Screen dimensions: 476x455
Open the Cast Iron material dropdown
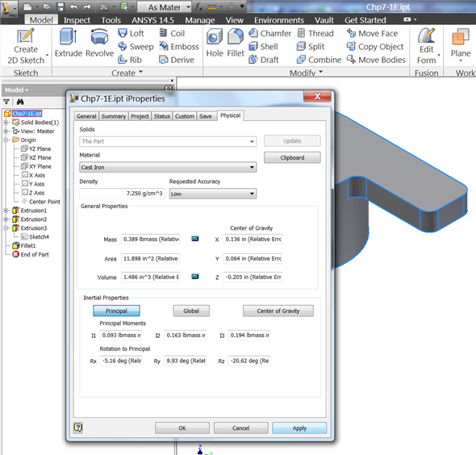(168, 167)
